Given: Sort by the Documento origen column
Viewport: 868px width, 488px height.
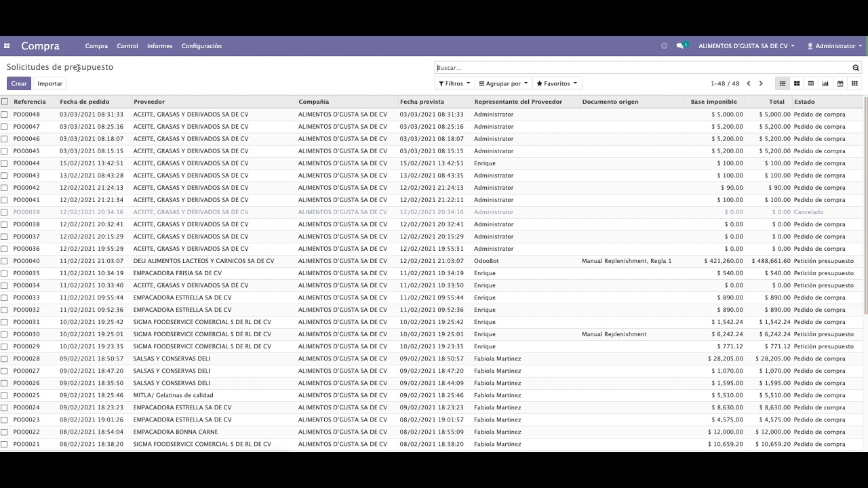Looking at the screenshot, I should click(x=610, y=102).
